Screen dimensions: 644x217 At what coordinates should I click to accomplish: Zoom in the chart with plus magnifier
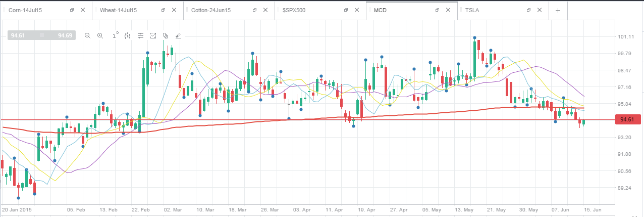100,35
